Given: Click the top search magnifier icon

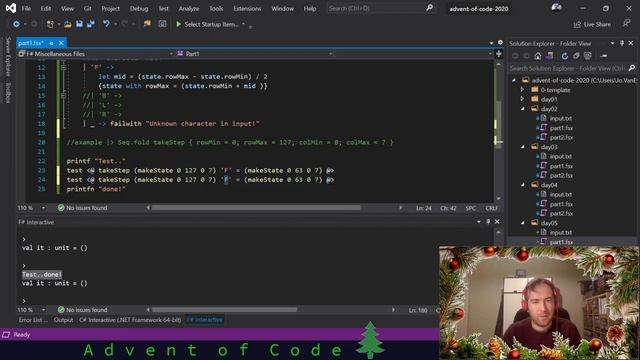Looking at the screenshot, I should click(429, 8).
